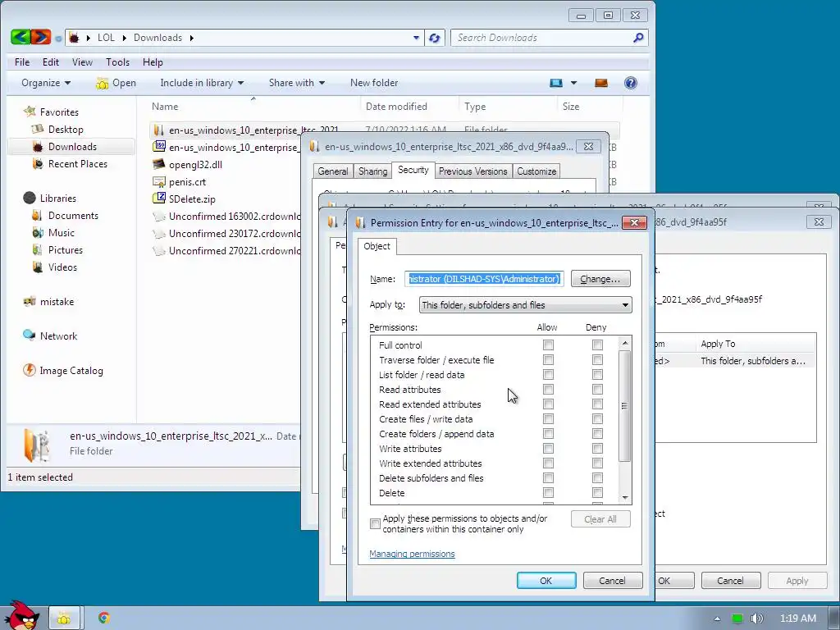This screenshot has width=840, height=630.
Task: Open Documents library icon
Action: [38, 216]
